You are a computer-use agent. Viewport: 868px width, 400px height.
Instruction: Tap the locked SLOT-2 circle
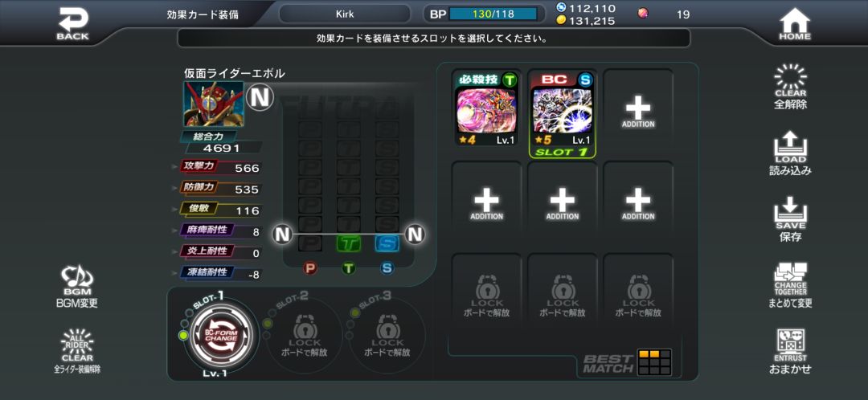pos(304,335)
